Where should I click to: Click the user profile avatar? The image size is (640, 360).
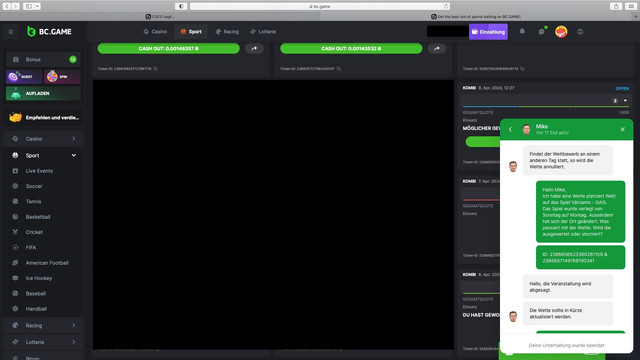click(x=561, y=31)
